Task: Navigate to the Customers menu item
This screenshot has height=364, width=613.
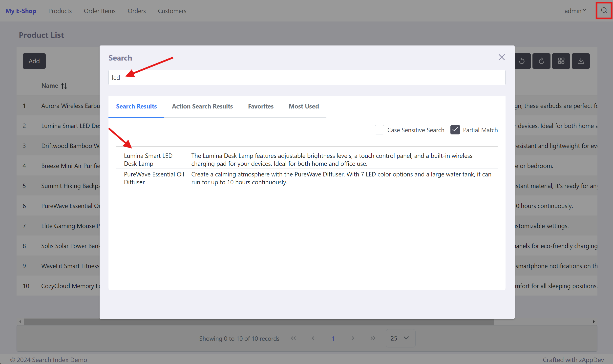Action: click(172, 11)
